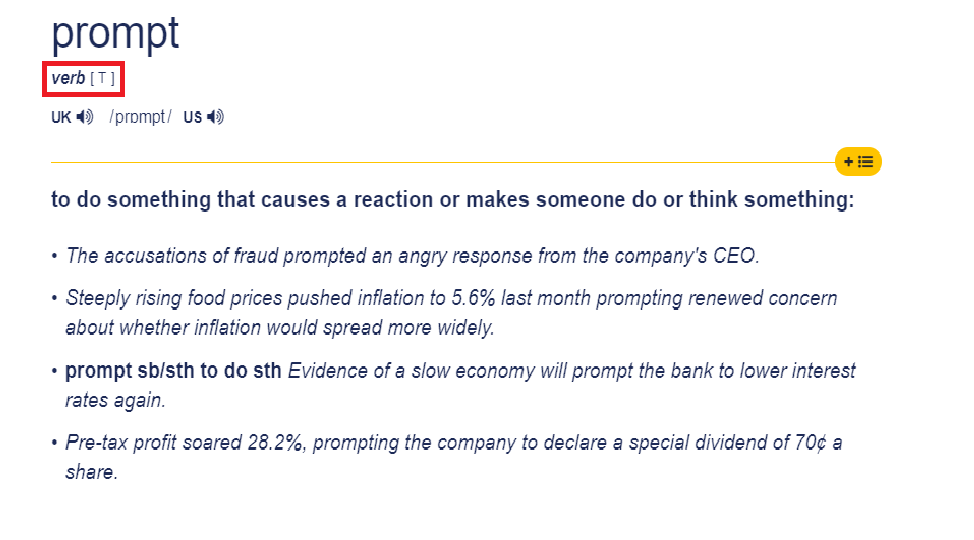Viewport: 974px width, 540px height.
Task: Click the plus sign in the yellow button
Action: click(849, 162)
